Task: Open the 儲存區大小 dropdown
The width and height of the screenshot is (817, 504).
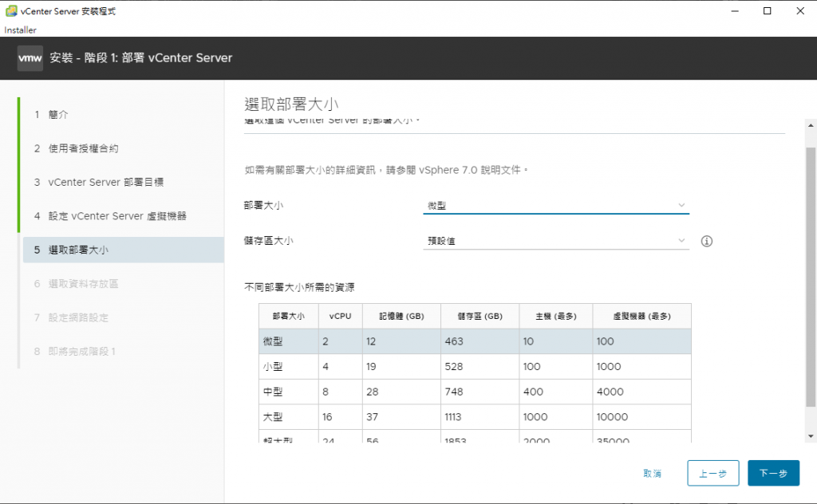Action: (x=556, y=241)
